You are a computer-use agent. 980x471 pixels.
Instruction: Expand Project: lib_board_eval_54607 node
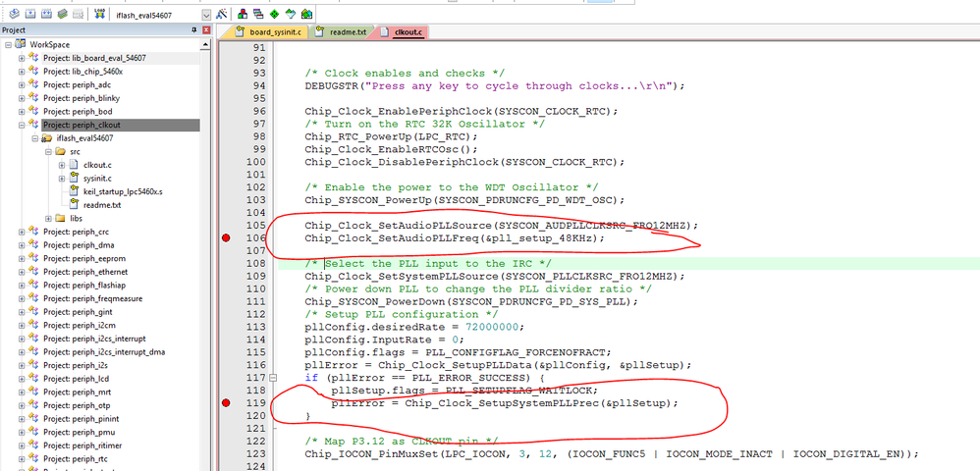coord(22,58)
